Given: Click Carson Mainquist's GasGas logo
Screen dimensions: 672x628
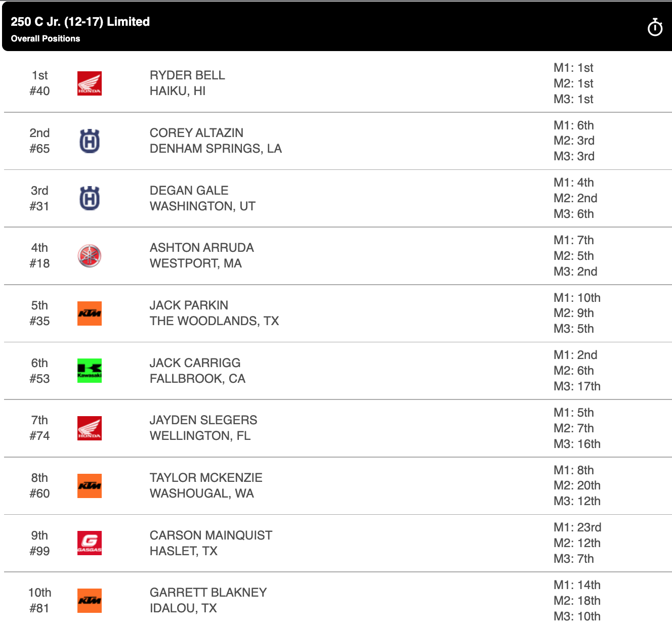Looking at the screenshot, I should click(x=90, y=543).
